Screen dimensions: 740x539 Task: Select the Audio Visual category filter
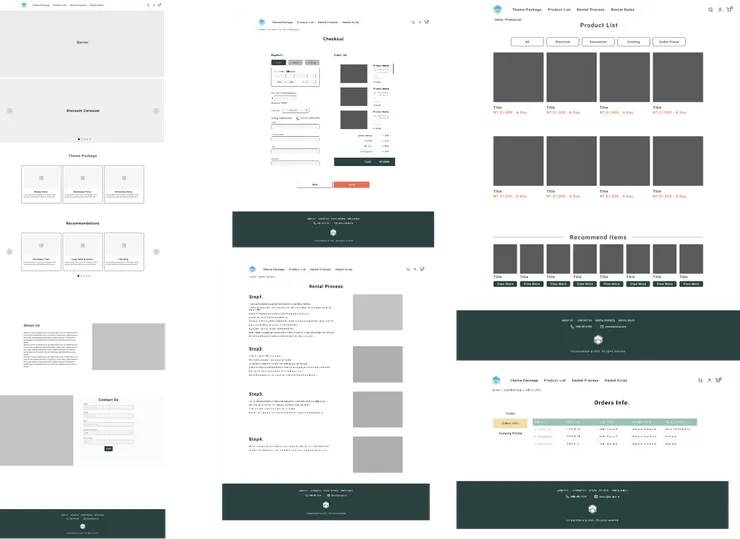669,42
